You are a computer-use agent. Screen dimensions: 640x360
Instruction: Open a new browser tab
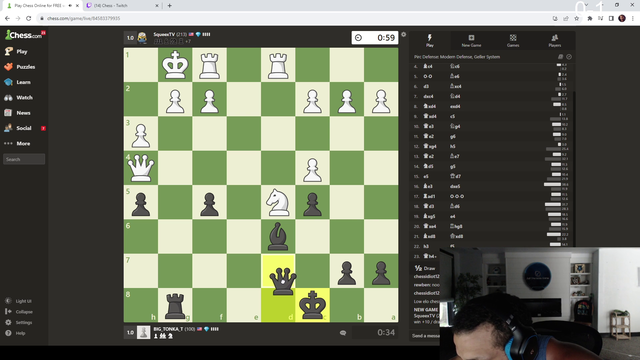[x=169, y=6]
